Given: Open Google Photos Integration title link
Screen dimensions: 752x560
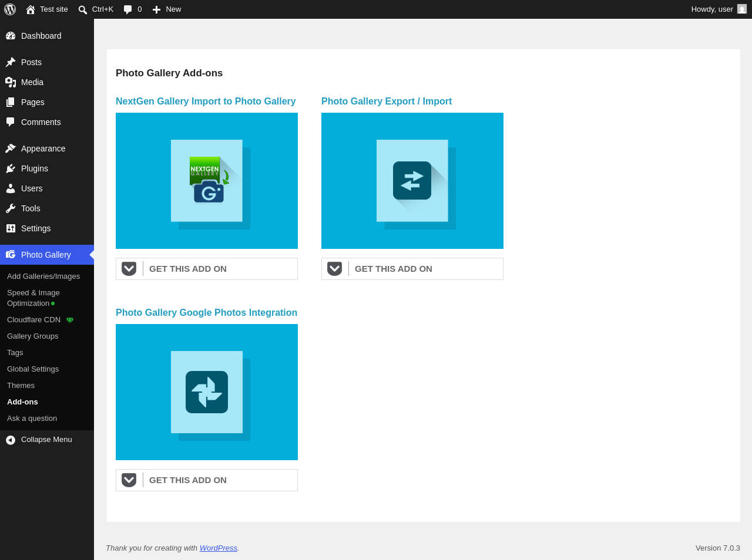Looking at the screenshot, I should (206, 312).
